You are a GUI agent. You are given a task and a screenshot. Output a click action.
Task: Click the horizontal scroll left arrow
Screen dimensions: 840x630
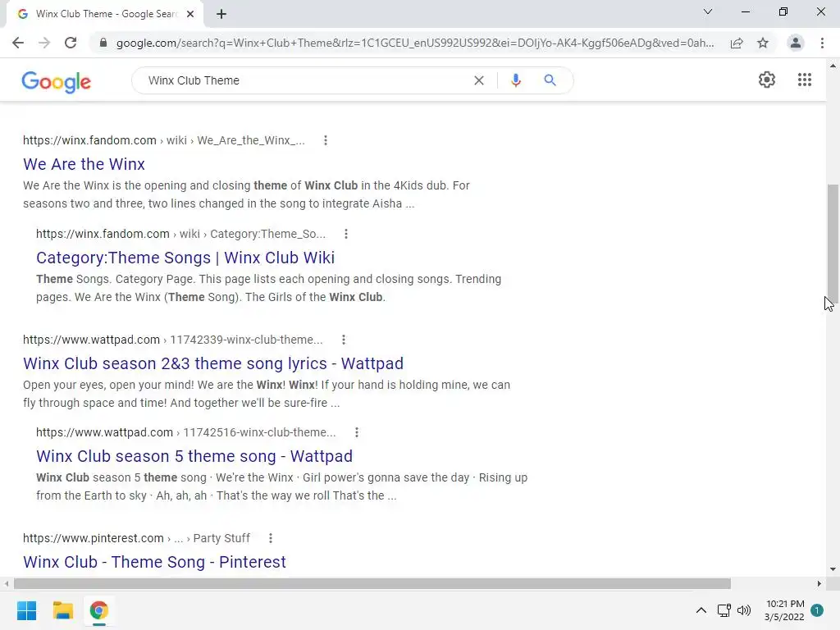(x=7, y=583)
